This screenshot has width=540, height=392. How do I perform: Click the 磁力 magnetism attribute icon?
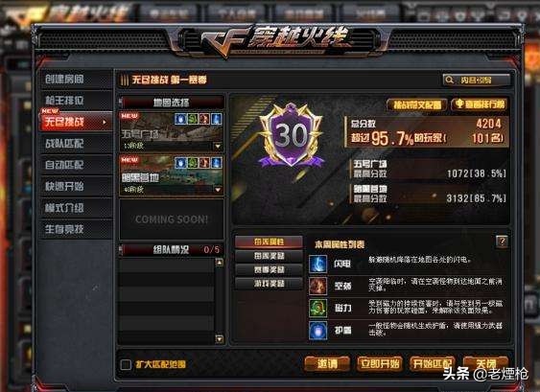point(317,308)
